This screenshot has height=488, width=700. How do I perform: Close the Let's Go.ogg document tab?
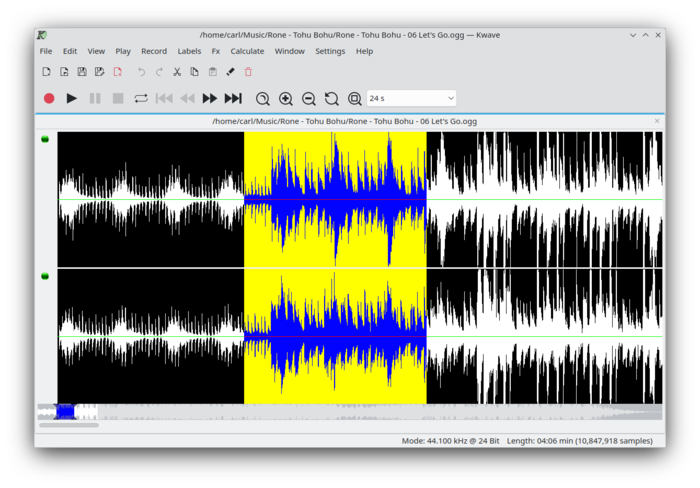tap(657, 121)
